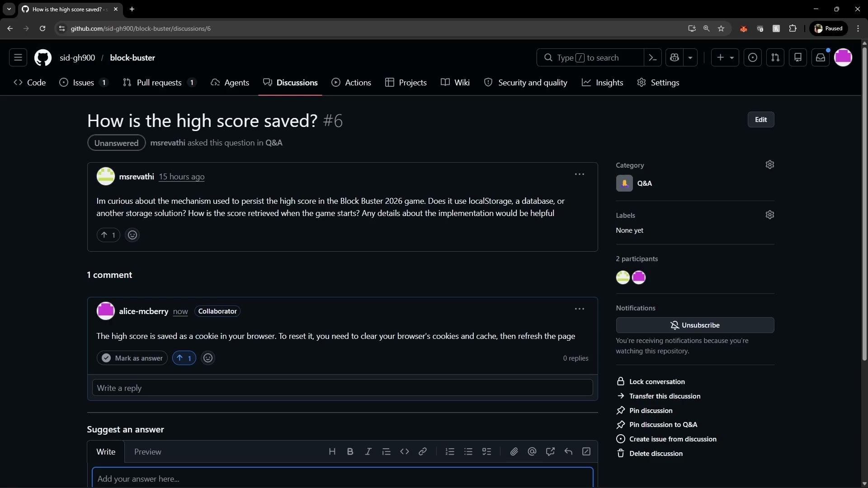Open the GitHub homepage logo
This screenshot has height=488, width=868.
point(43,58)
